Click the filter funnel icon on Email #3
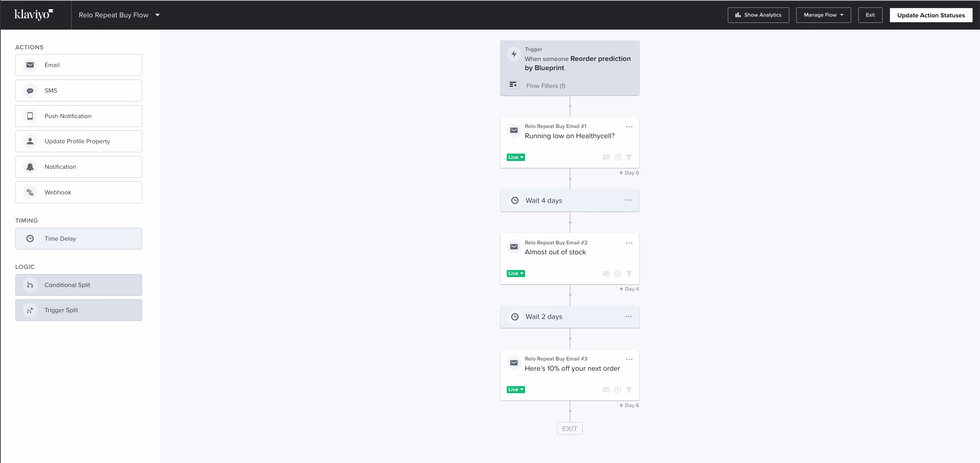This screenshot has height=463, width=980. (x=629, y=389)
